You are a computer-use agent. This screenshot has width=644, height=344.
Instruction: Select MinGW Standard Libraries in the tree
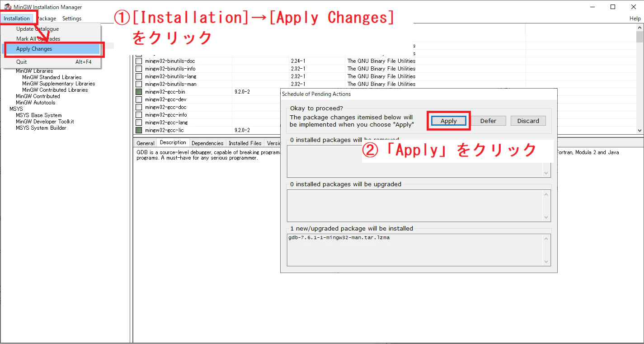pyautogui.click(x=52, y=77)
